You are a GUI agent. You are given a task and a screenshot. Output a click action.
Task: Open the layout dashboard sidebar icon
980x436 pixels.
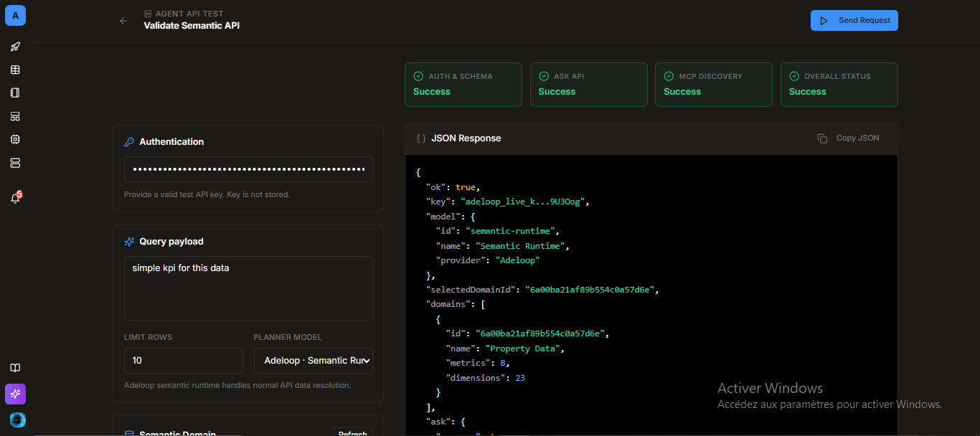click(x=15, y=116)
